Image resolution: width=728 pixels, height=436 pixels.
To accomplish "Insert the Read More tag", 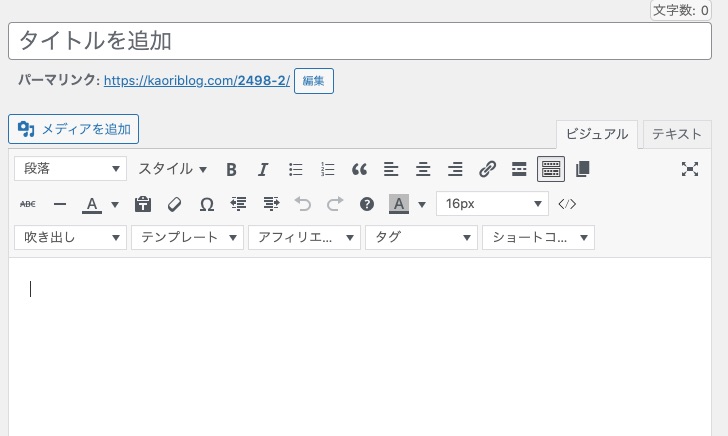I will point(519,169).
